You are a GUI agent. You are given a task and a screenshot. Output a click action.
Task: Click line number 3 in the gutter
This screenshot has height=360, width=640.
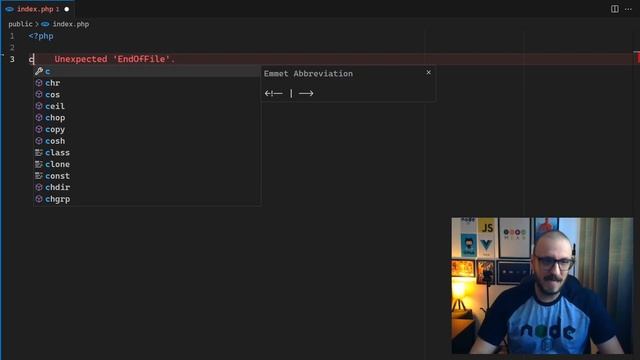pyautogui.click(x=12, y=59)
